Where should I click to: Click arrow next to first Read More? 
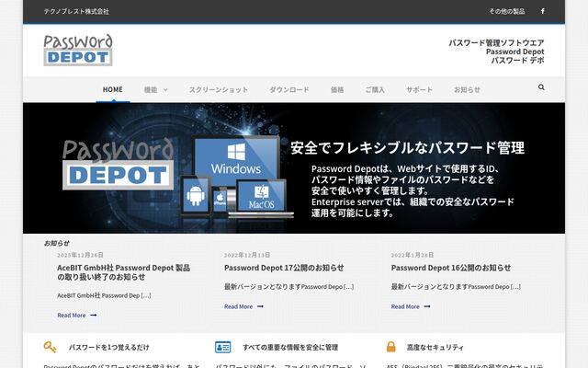(x=94, y=316)
